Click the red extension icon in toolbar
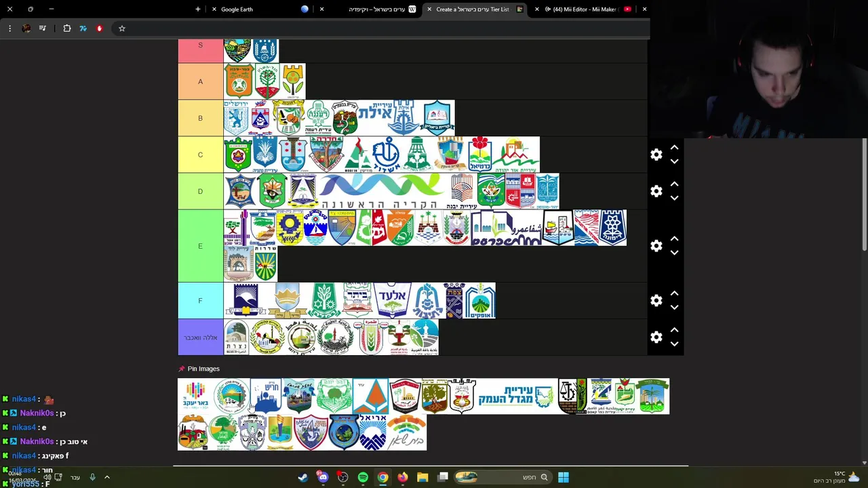This screenshot has width=868, height=488. point(99,28)
